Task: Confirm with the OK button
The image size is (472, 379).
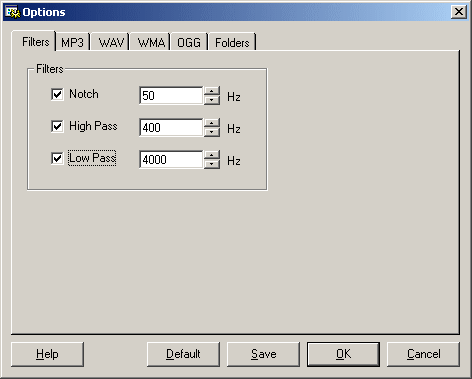Action: click(x=343, y=354)
